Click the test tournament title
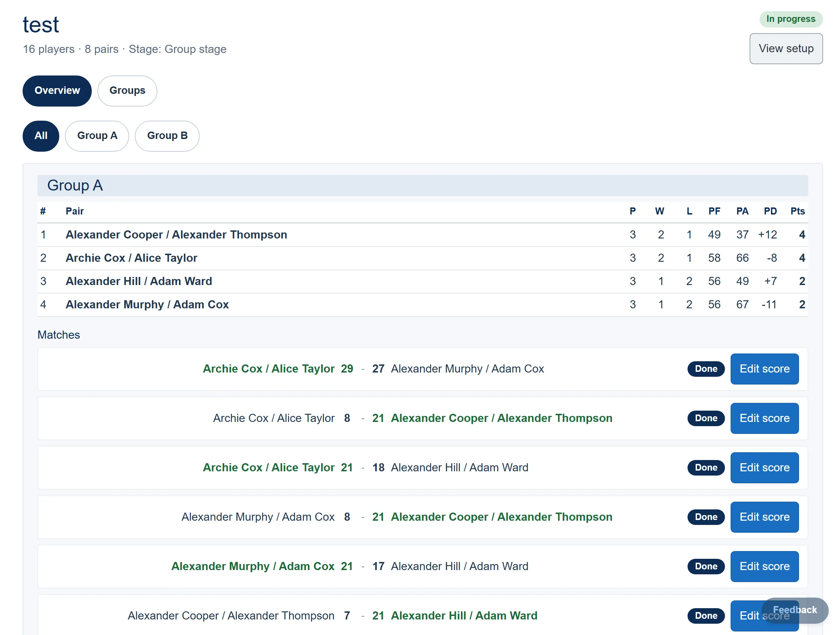 (x=41, y=25)
